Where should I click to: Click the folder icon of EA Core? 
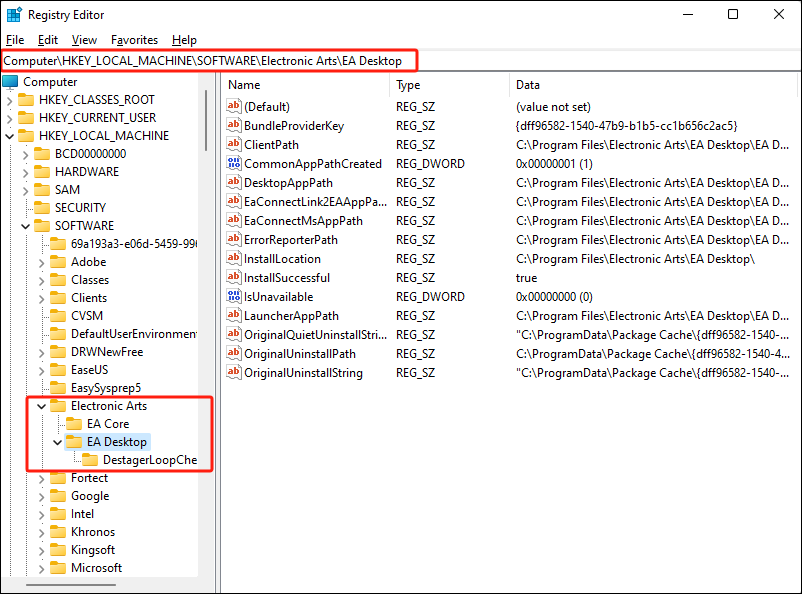(x=74, y=424)
